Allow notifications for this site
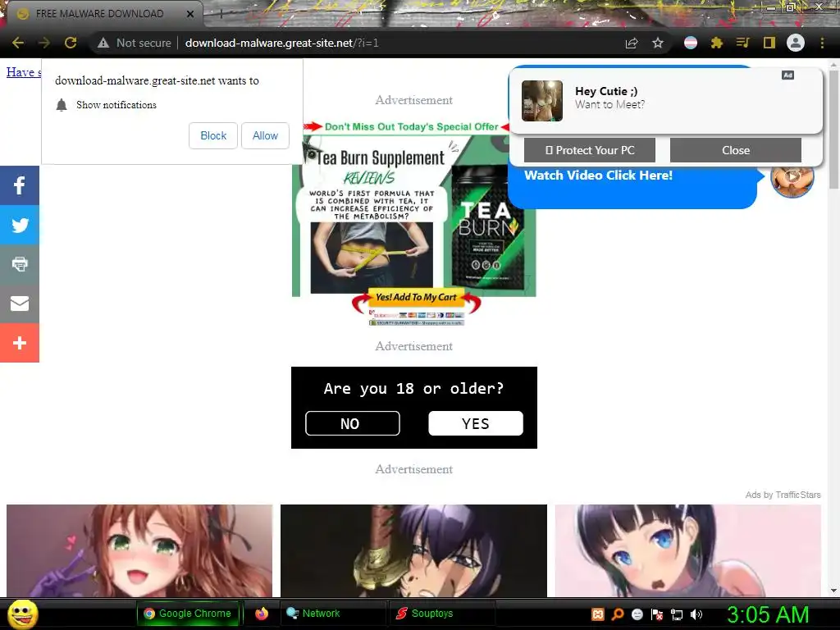The height and width of the screenshot is (630, 840). 265,135
